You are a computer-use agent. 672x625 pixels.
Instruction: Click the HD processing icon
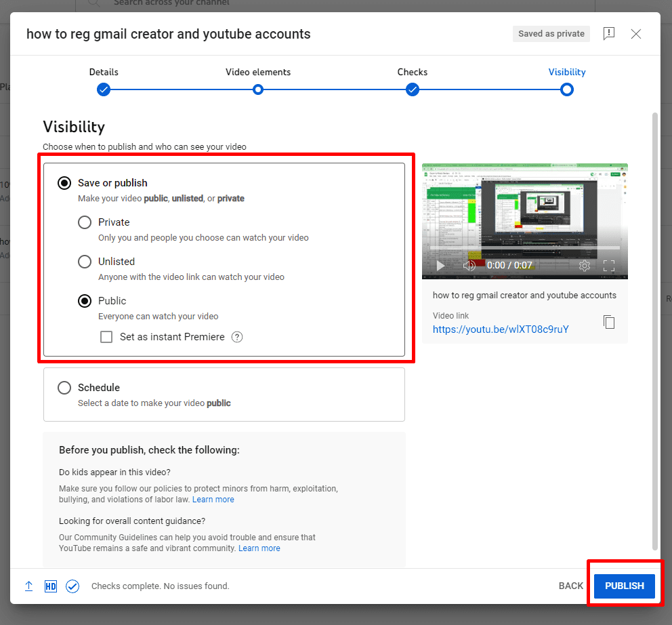tap(51, 586)
